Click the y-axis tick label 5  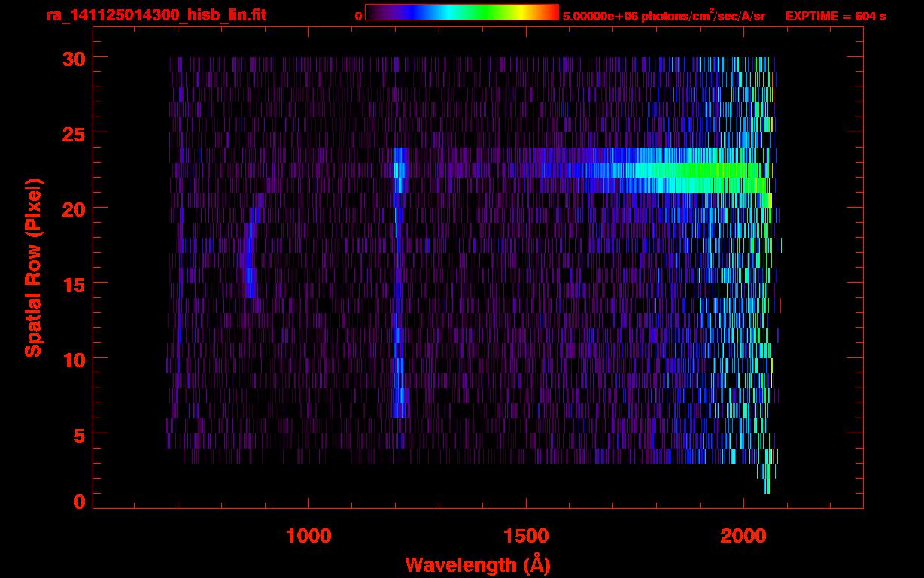pyautogui.click(x=78, y=434)
